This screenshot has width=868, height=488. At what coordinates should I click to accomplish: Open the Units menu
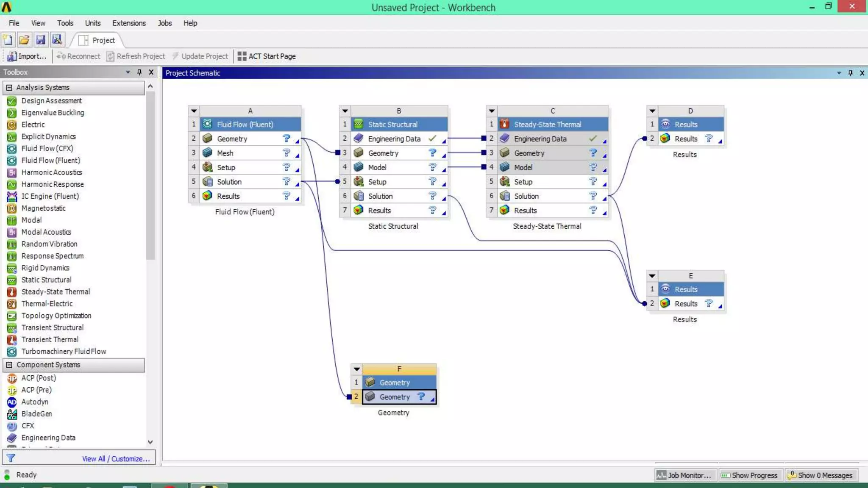92,23
